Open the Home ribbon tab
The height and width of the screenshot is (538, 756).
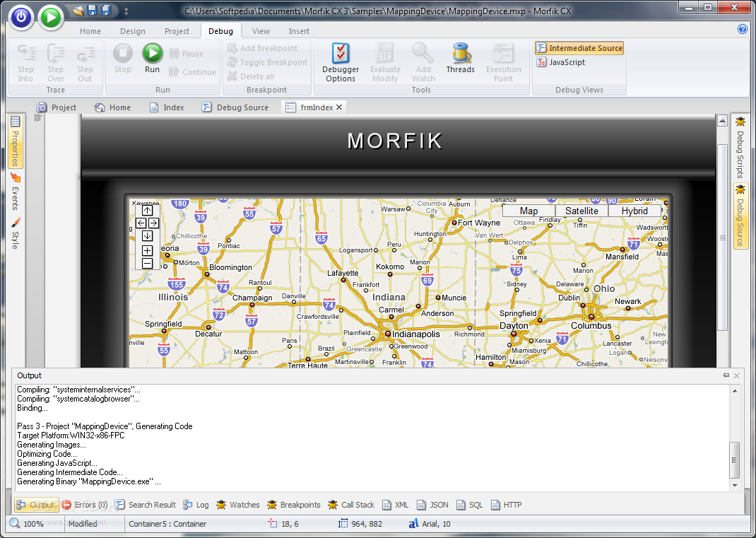pyautogui.click(x=90, y=31)
